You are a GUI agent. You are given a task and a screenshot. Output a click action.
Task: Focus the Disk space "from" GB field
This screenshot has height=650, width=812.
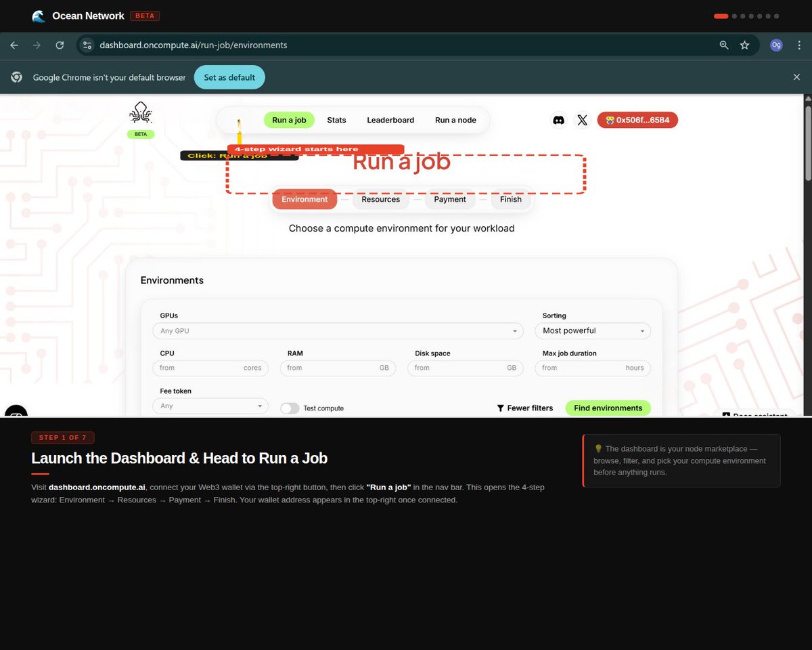tap(466, 368)
